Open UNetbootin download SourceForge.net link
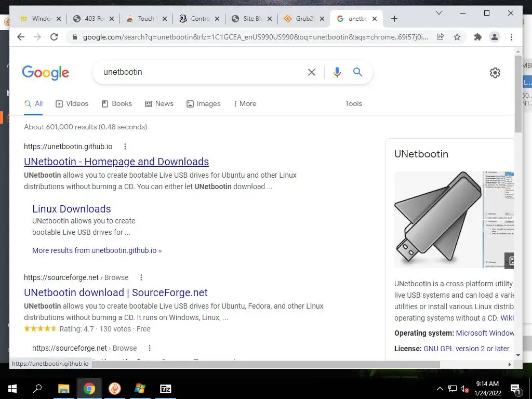The height and width of the screenshot is (399, 532). [116, 292]
